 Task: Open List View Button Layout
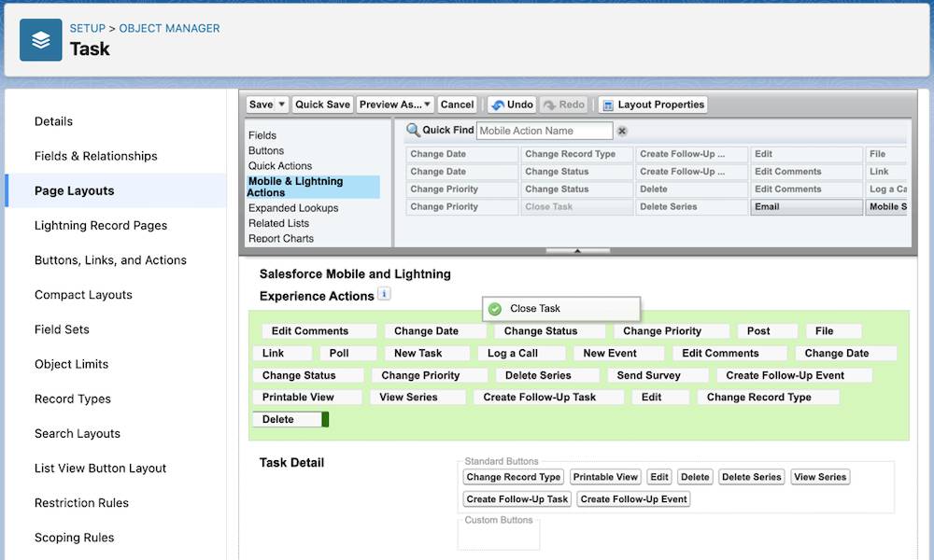(100, 469)
